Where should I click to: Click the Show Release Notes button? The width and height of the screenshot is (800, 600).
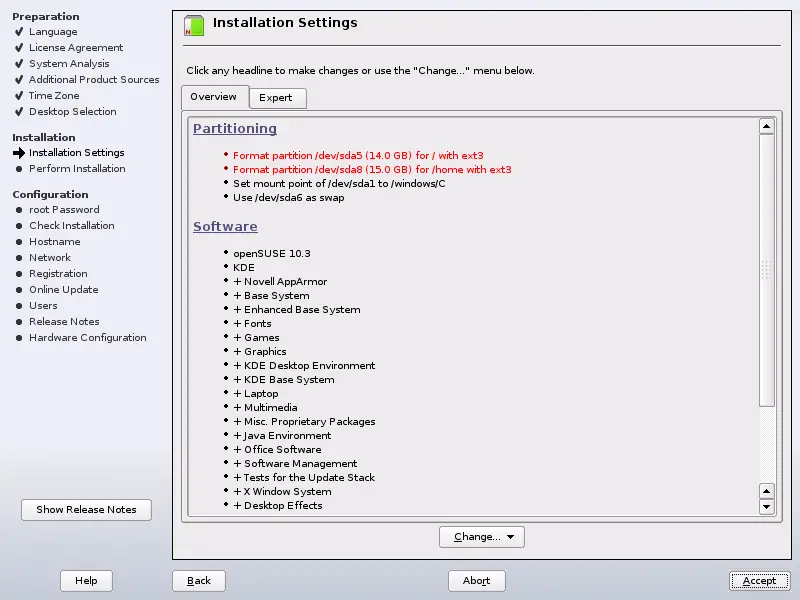click(x=86, y=510)
